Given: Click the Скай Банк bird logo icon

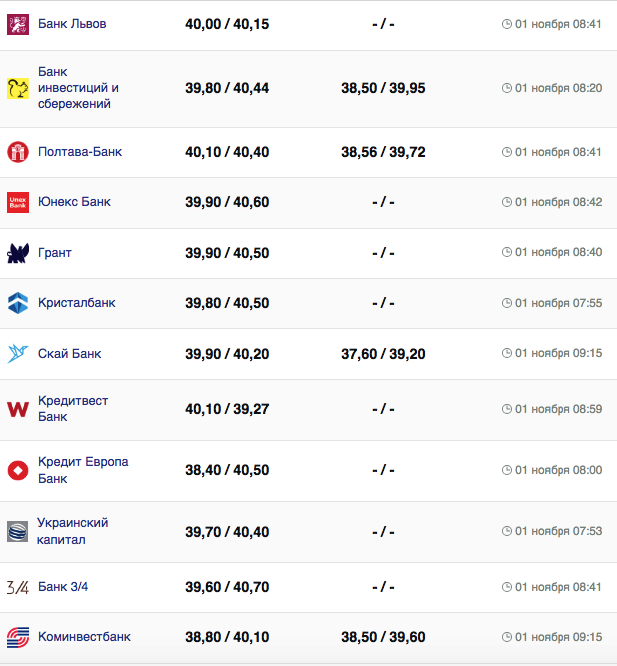Looking at the screenshot, I should (x=18, y=354).
